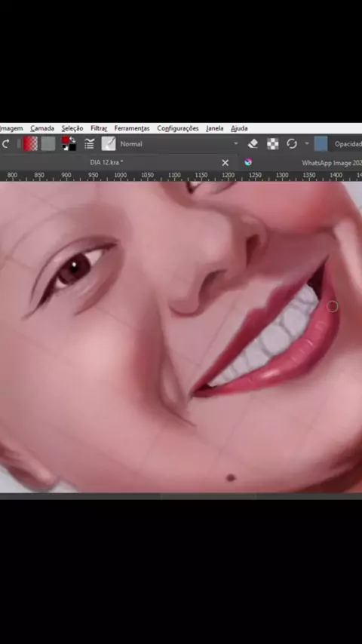The image size is (362, 644).
Task: Choose a brush preset icon
Action: pos(109,144)
